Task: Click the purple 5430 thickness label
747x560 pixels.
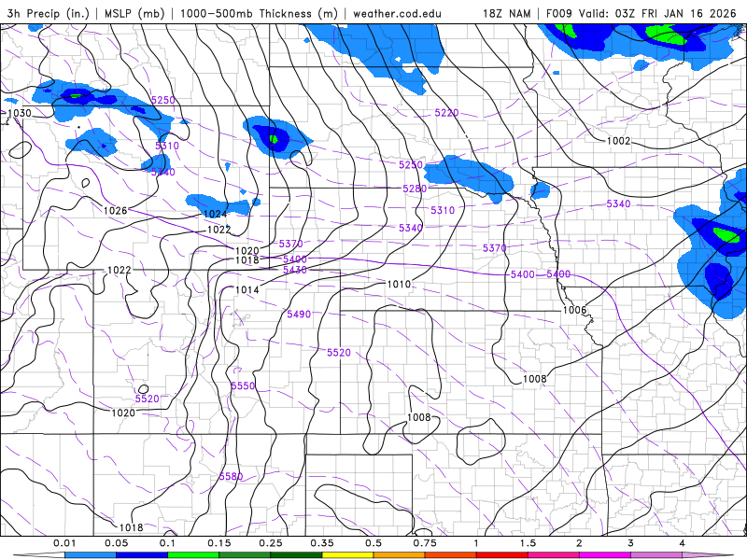Action: click(x=295, y=270)
